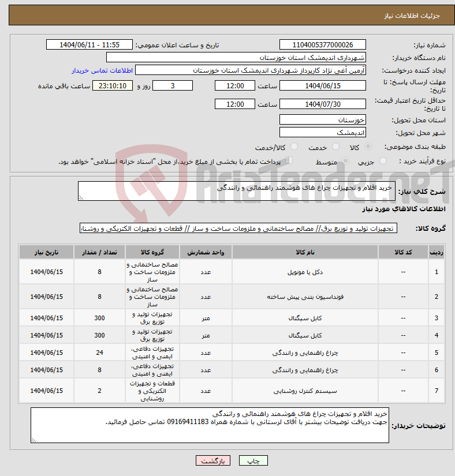Click the public announcement date field 1404/06/11
This screenshot has height=476, width=455.
[x=89, y=44]
